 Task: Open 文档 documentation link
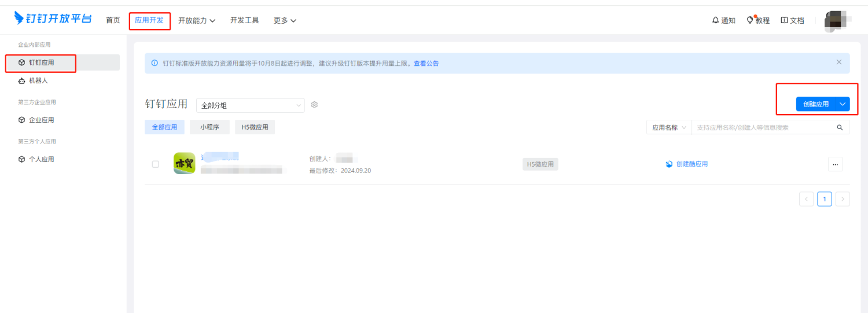[792, 20]
